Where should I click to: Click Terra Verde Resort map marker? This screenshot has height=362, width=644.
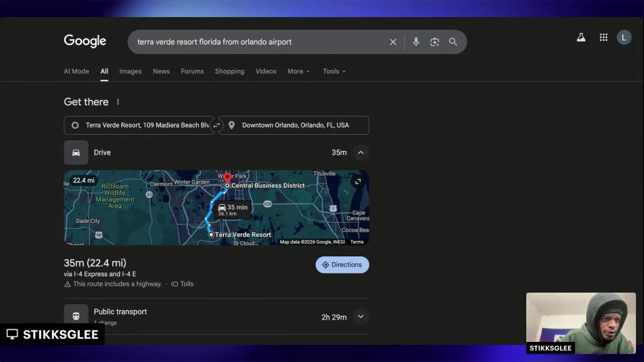[211, 234]
